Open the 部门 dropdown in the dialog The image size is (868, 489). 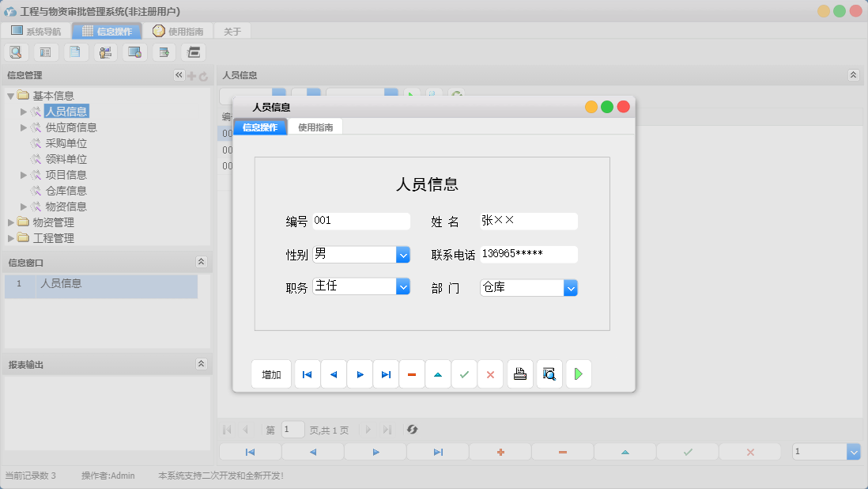click(571, 288)
